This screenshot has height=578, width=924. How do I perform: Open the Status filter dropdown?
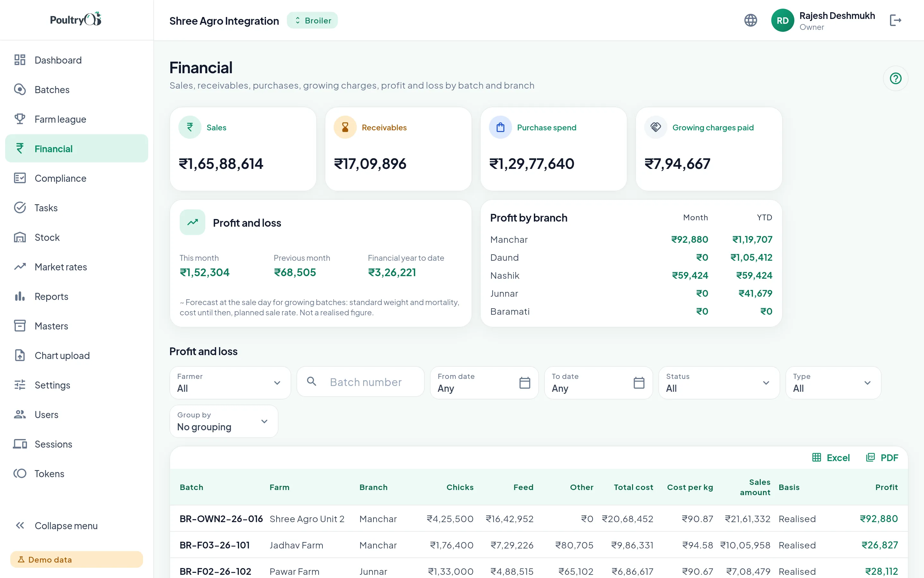point(719,383)
